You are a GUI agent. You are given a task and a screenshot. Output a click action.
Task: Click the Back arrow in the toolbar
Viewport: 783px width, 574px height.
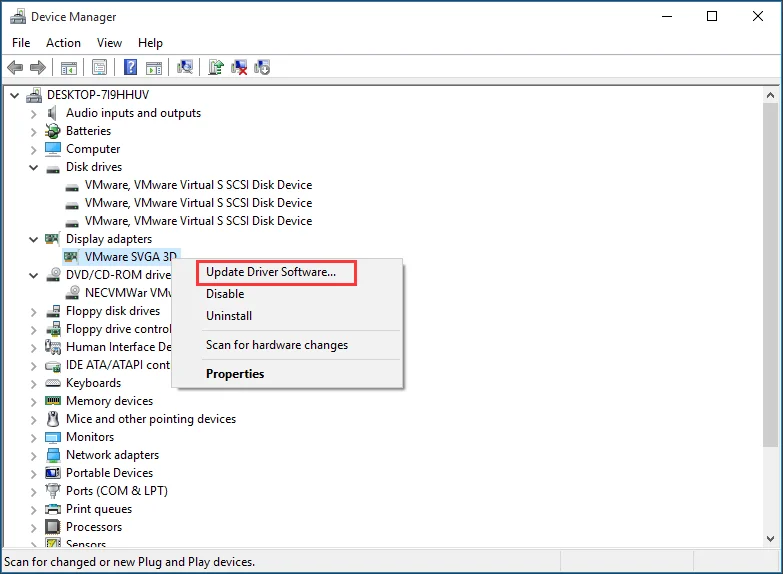pos(15,67)
